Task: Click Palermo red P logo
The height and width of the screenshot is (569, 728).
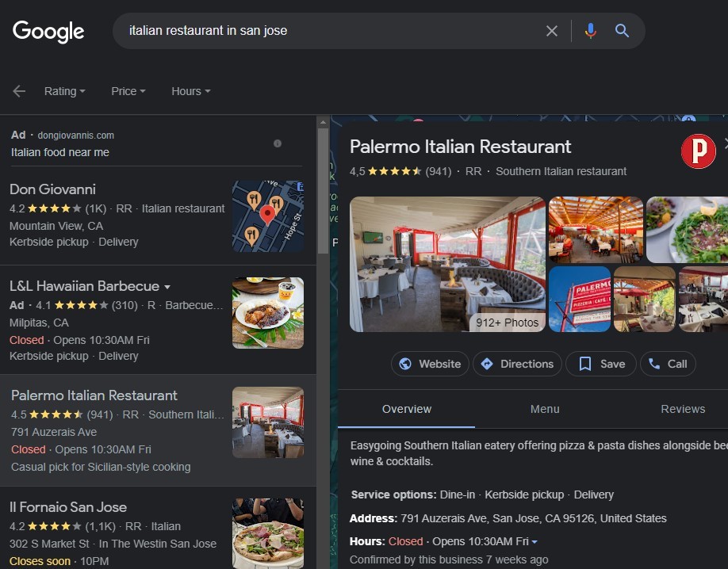Action: coord(699,151)
